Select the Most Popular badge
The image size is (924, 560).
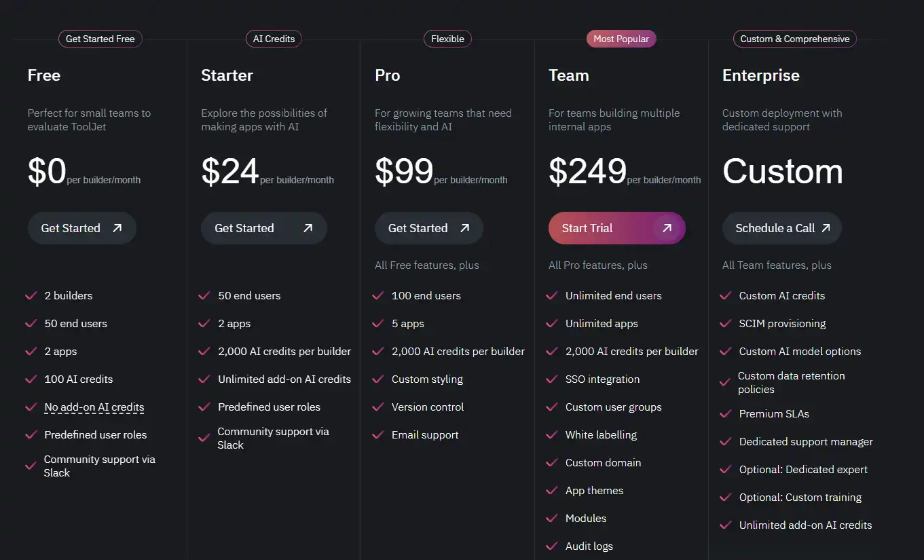(x=621, y=39)
